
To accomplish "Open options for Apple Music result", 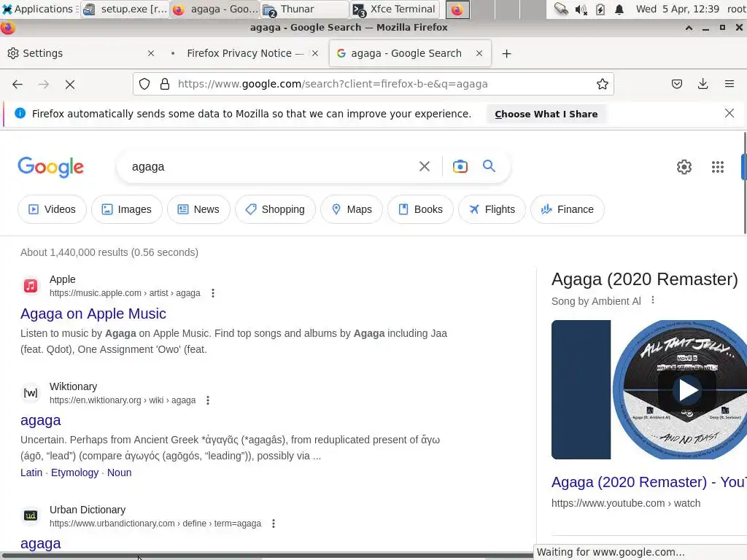I will point(213,293).
